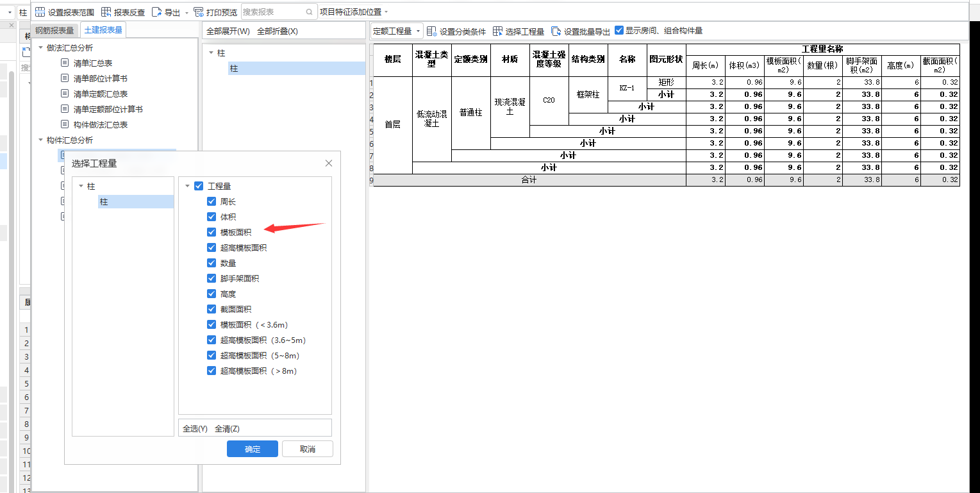
Task: Open the 导出 dropdown arrow
Action: [187, 12]
